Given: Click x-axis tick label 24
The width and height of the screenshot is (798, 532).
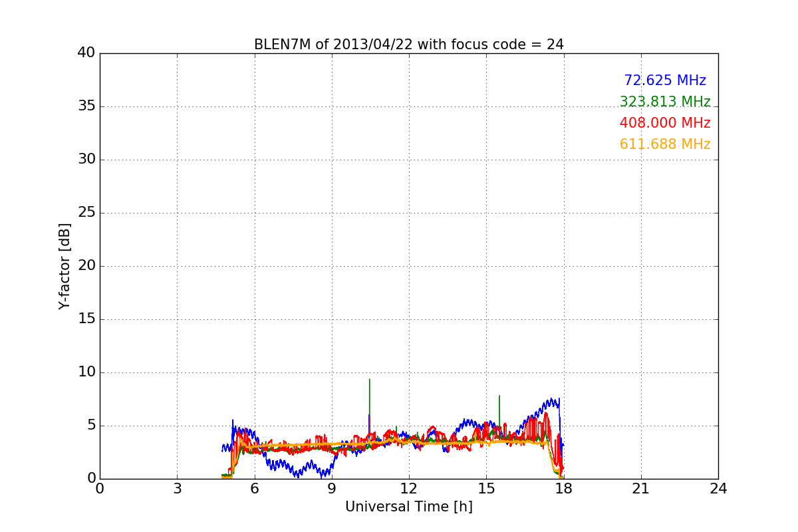Looking at the screenshot, I should click(718, 489).
